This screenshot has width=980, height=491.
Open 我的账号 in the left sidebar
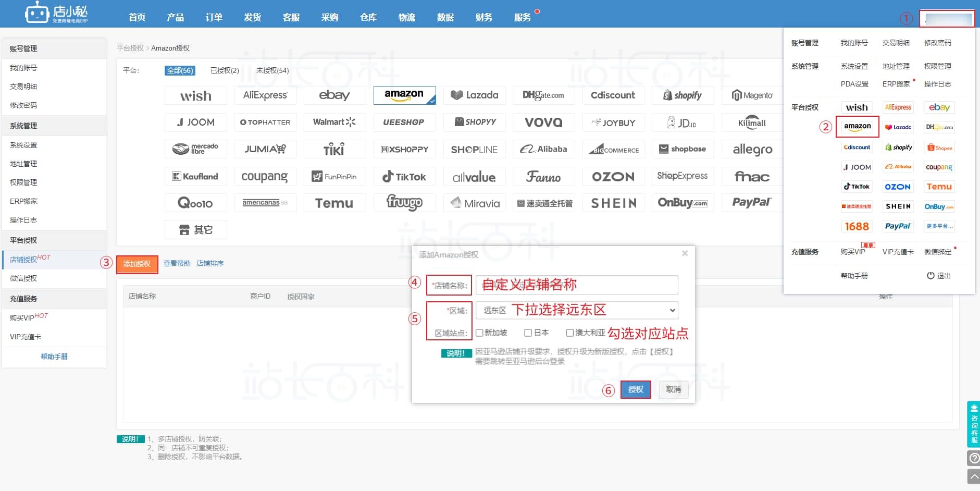pyautogui.click(x=54, y=68)
